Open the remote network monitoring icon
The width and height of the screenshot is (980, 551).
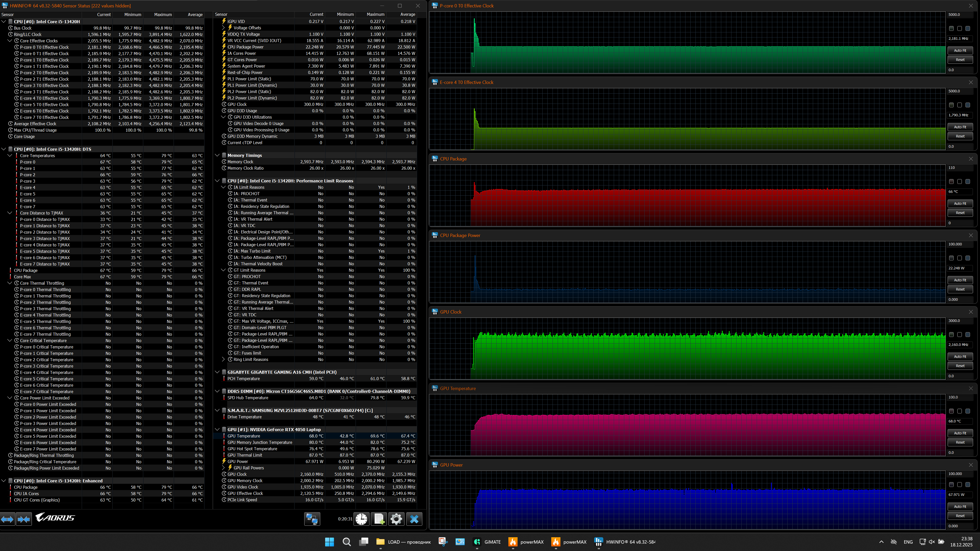click(x=312, y=519)
